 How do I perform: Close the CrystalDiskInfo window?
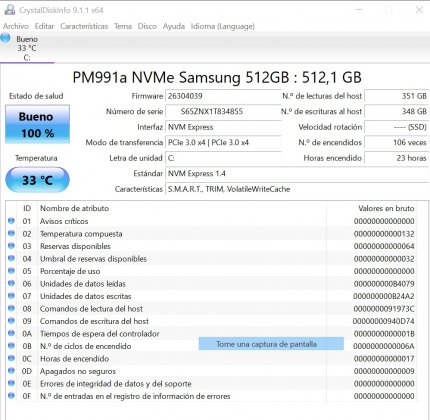point(419,10)
